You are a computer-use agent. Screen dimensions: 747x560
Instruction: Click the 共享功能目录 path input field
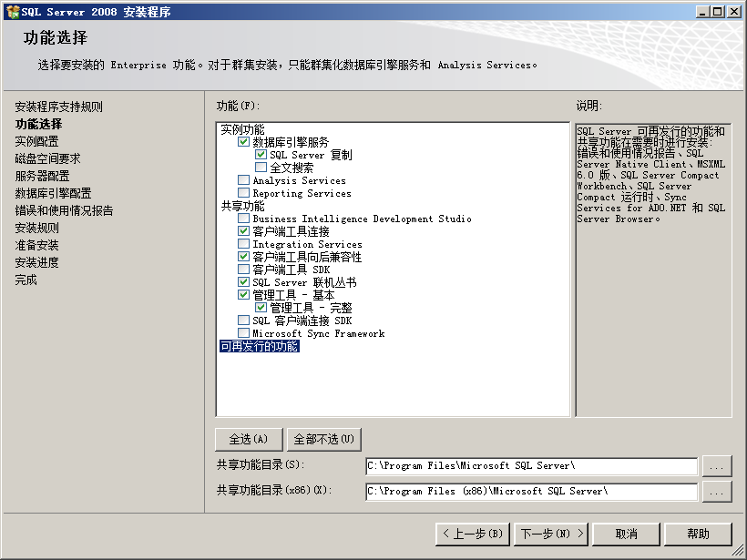pos(531,466)
